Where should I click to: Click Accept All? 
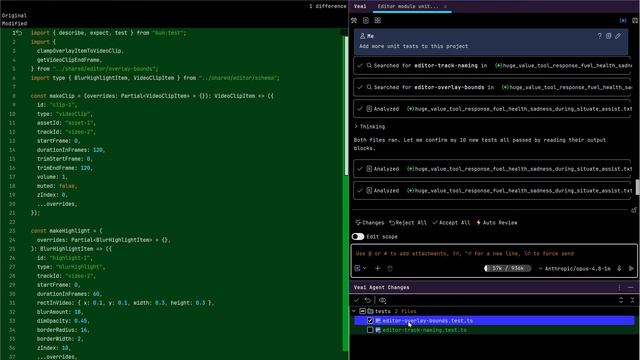click(451, 223)
